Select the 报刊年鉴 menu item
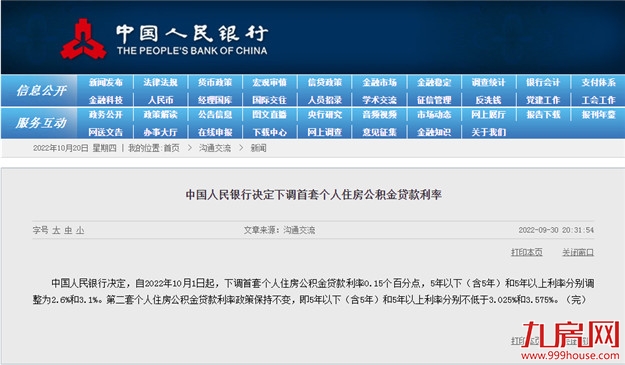 [598, 115]
